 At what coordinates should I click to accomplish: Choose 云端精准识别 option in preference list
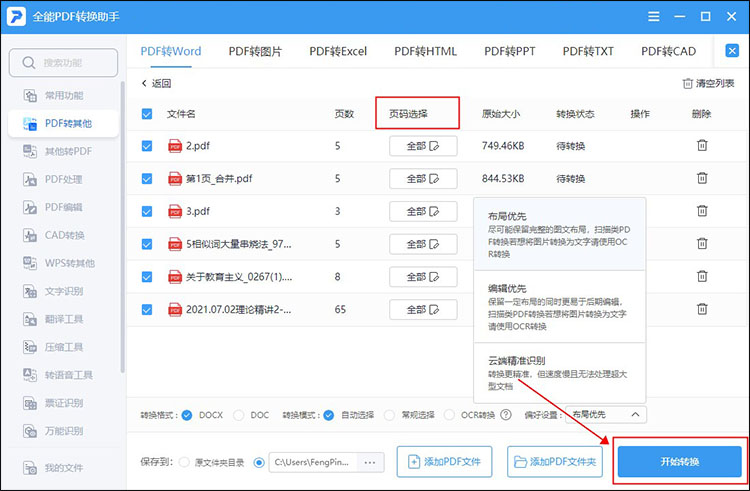[x=560, y=373]
